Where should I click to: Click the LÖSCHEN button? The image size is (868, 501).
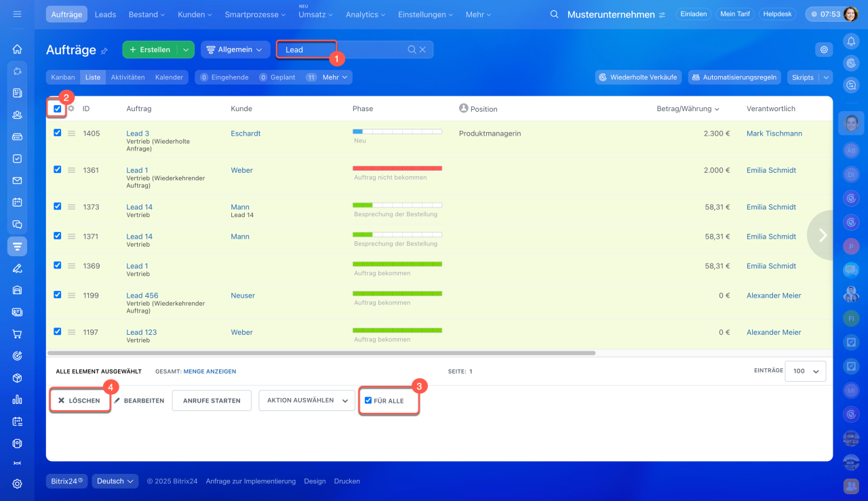79,401
